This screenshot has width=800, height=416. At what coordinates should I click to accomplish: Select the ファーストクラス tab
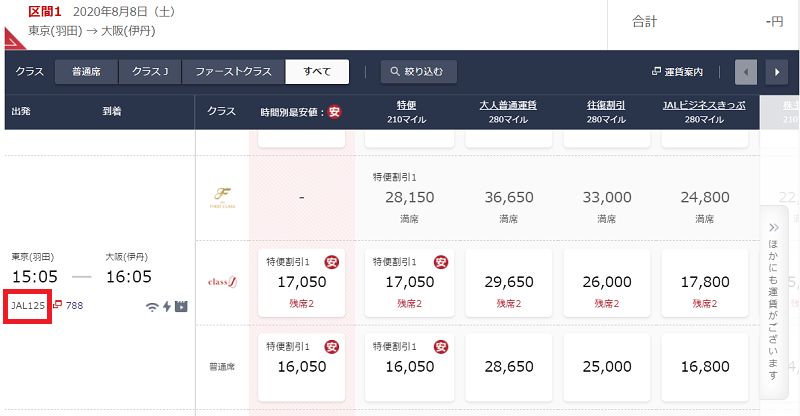233,71
